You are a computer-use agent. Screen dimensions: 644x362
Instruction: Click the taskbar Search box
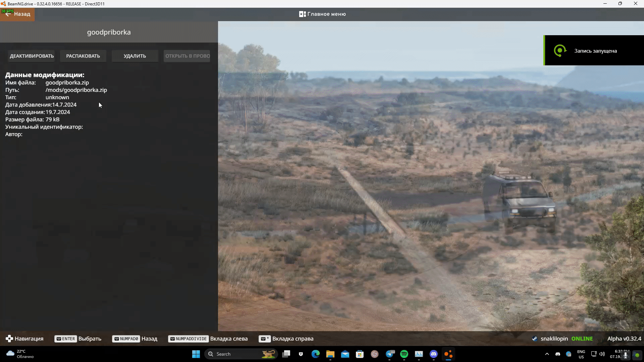point(241,354)
